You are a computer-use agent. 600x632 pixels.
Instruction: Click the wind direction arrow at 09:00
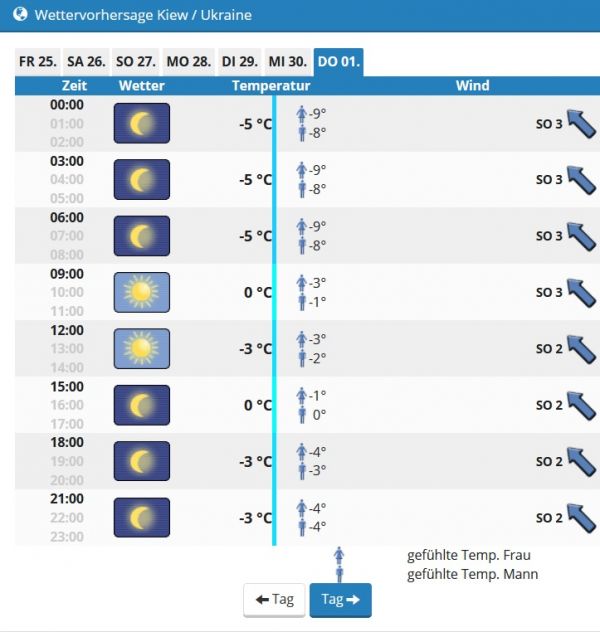pyautogui.click(x=580, y=292)
